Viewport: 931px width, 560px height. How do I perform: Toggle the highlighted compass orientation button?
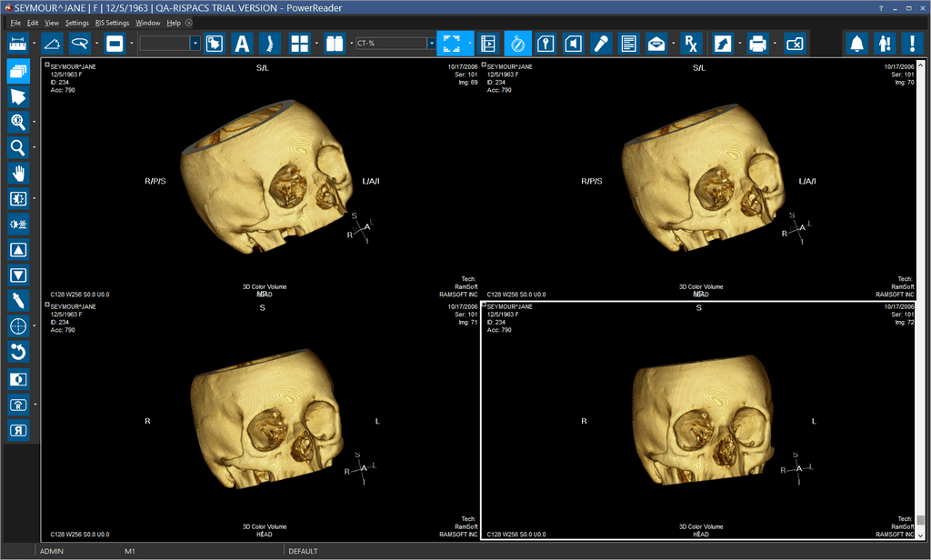[x=517, y=43]
